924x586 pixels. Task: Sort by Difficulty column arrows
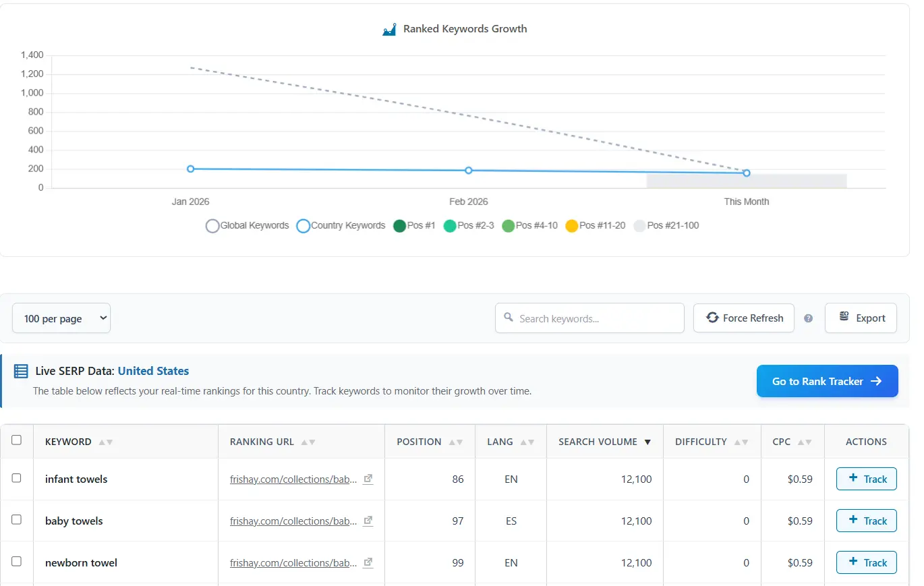[x=741, y=442]
